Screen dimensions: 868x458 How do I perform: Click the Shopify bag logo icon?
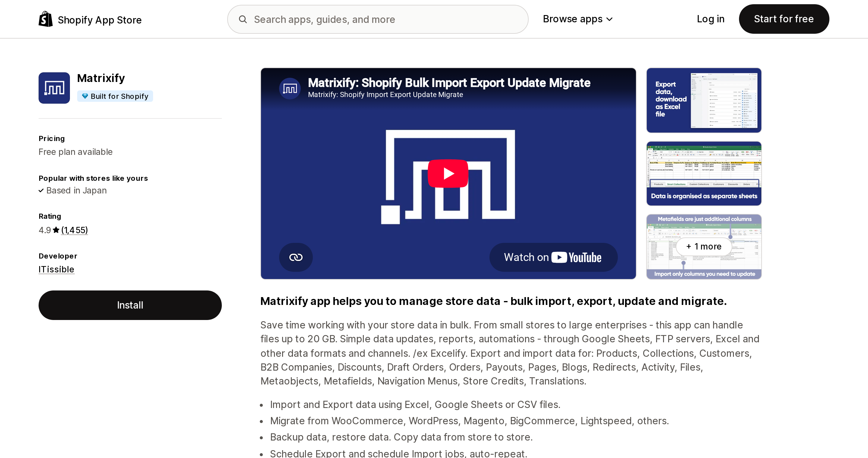[46, 19]
